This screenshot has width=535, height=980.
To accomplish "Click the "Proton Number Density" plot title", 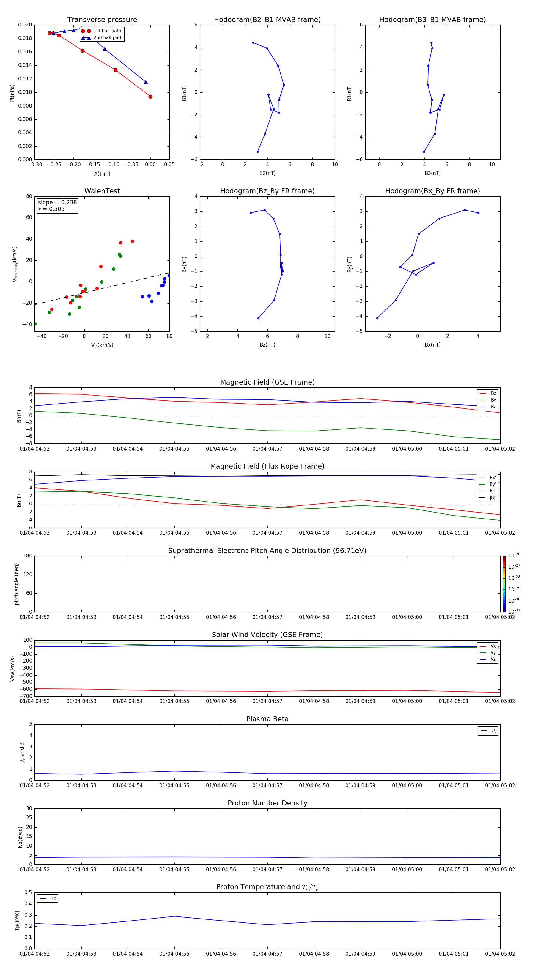I will 267,803.
